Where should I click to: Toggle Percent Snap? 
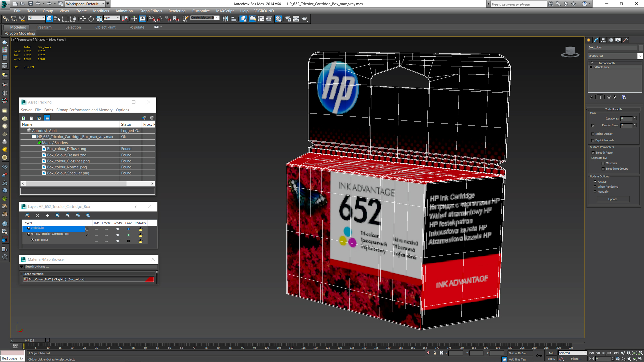tap(168, 19)
